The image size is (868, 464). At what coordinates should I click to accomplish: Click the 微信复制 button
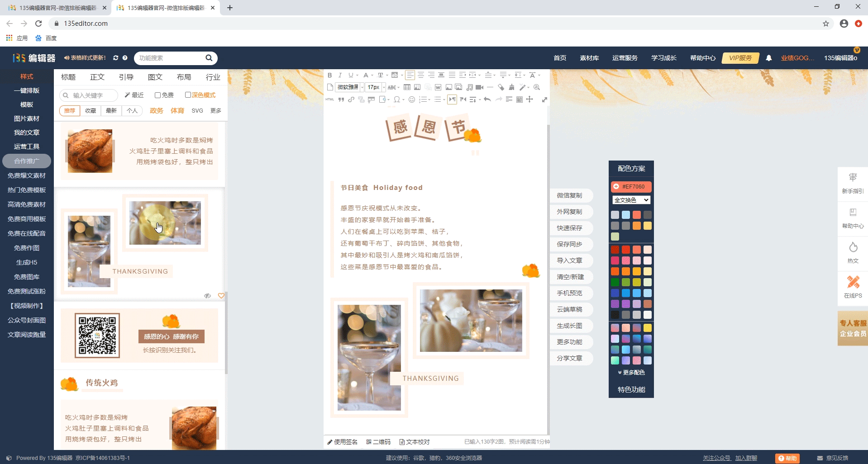[x=569, y=195]
